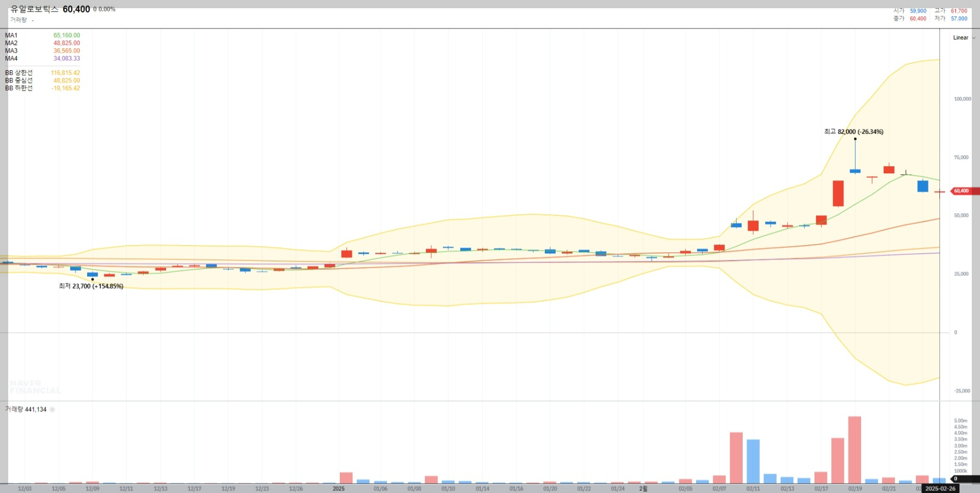Click the 2025-02-26 date tag
Screen dimensions: 980x493
pyautogui.click(x=941, y=489)
